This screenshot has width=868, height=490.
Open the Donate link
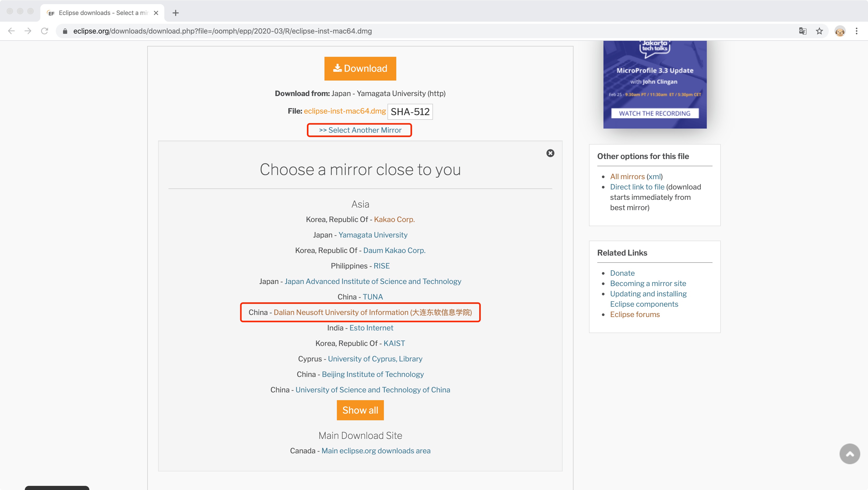tap(622, 273)
